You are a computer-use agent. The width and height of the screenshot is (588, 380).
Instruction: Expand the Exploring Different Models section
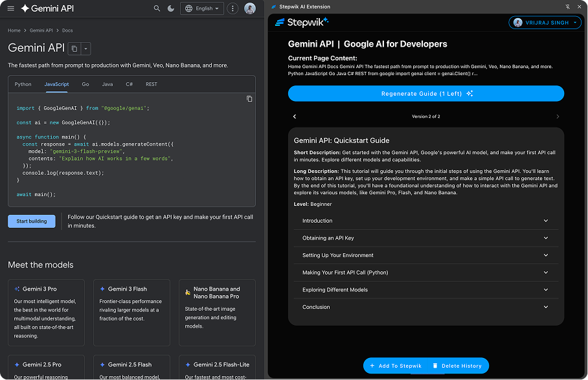click(426, 289)
